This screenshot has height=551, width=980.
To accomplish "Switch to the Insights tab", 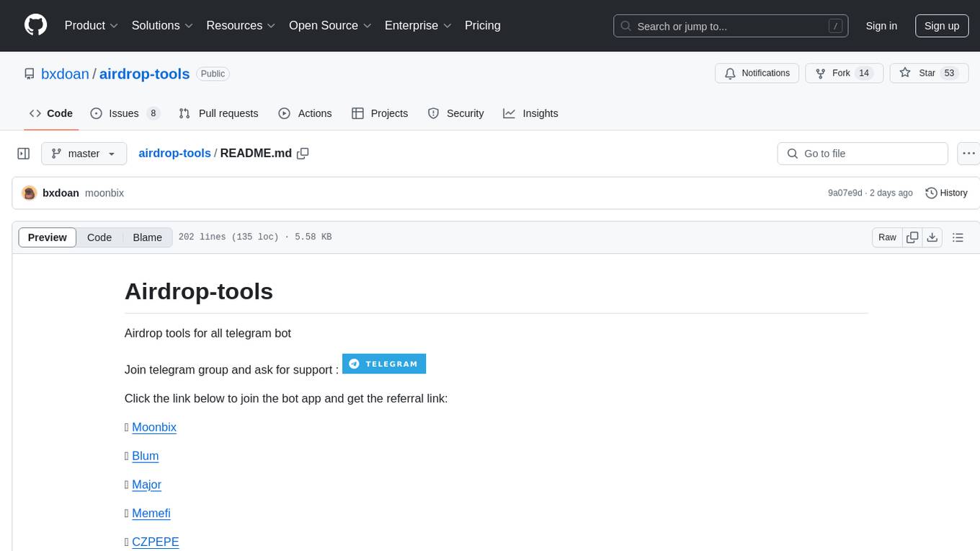I will click(530, 113).
